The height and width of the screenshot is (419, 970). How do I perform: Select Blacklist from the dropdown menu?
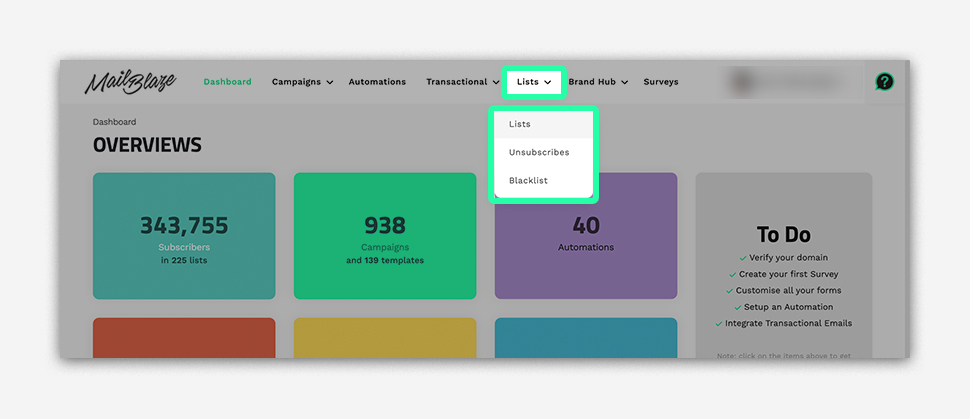[x=529, y=180]
